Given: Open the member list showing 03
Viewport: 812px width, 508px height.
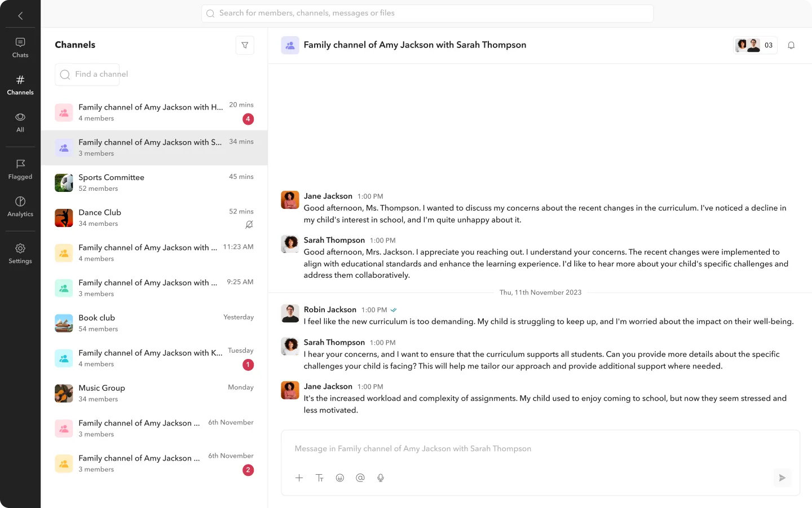Looking at the screenshot, I should coord(755,45).
